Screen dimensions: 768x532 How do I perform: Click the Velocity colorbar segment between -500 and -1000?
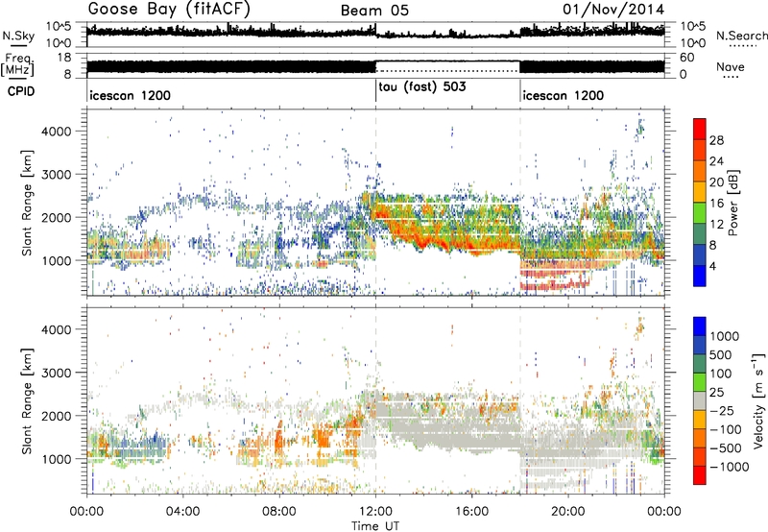(x=700, y=456)
